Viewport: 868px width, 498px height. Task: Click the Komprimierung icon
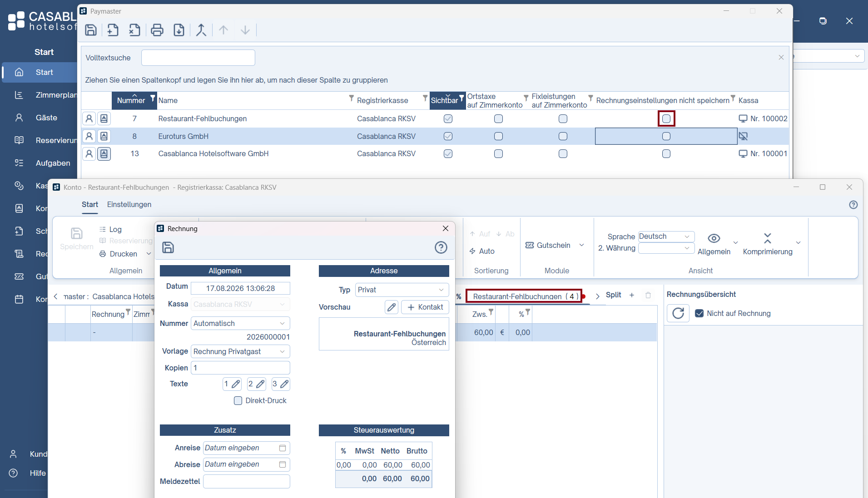tap(768, 238)
